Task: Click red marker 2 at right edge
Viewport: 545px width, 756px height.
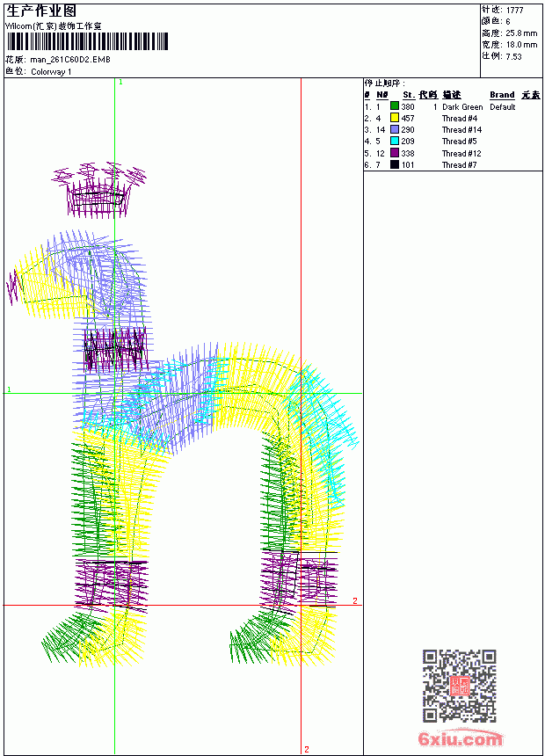Action: click(x=355, y=600)
